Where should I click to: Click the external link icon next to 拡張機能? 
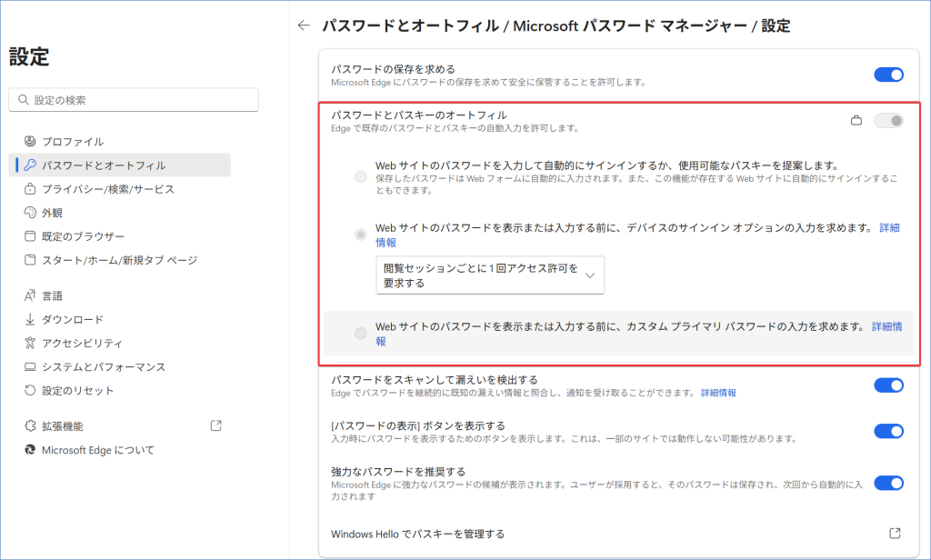215,425
